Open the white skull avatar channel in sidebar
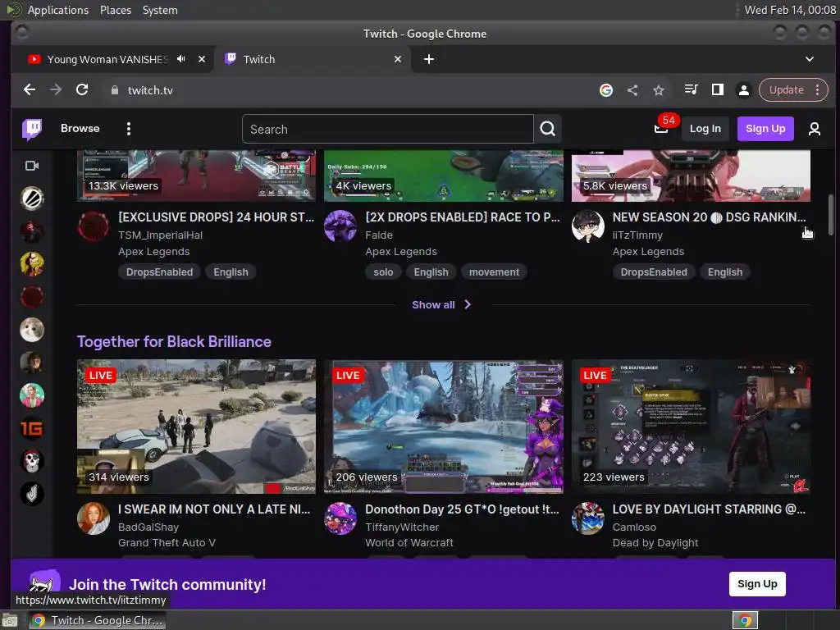 (x=32, y=461)
